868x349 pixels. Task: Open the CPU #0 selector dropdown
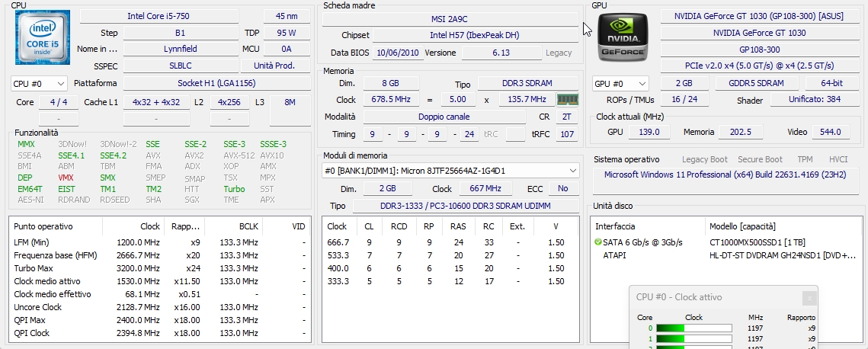pyautogui.click(x=39, y=84)
